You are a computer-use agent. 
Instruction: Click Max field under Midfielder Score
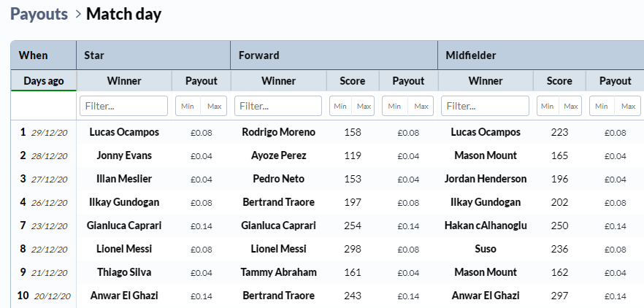[x=570, y=106]
